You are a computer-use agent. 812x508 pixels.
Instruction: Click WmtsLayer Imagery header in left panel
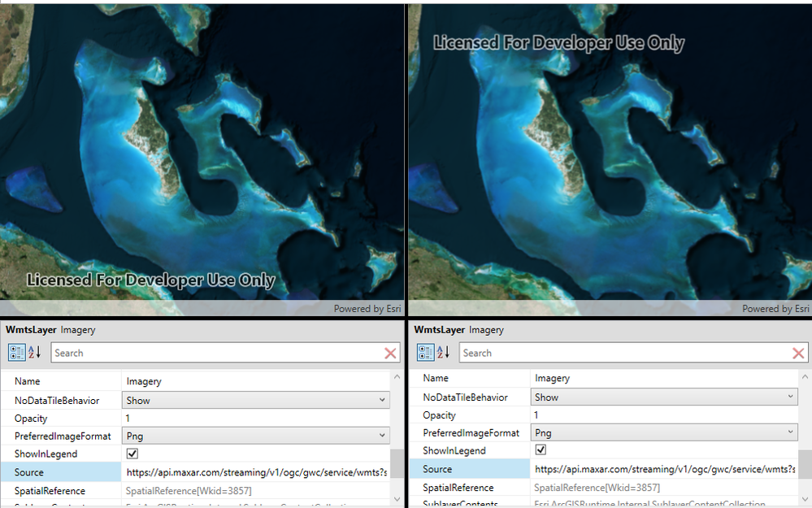[x=50, y=330]
